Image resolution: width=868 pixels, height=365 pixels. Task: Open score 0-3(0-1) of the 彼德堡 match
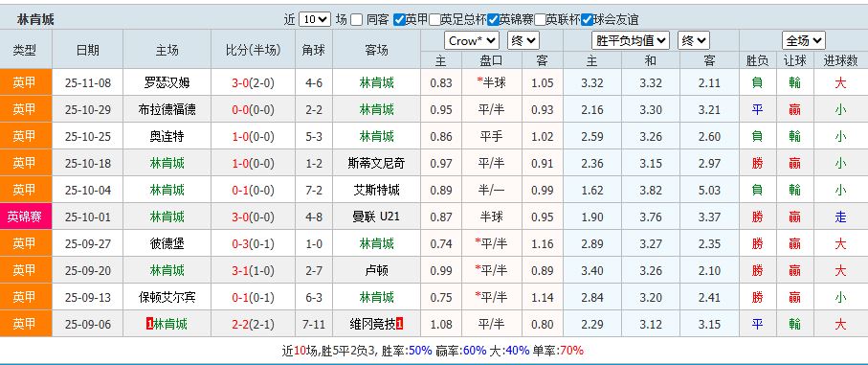pyautogui.click(x=253, y=243)
